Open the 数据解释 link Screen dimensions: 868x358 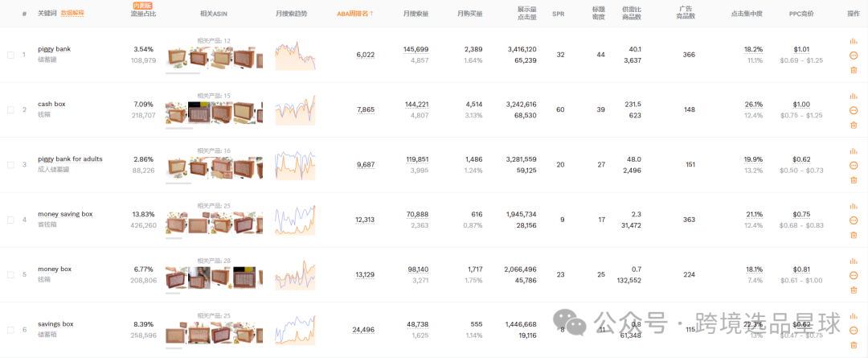click(x=72, y=14)
